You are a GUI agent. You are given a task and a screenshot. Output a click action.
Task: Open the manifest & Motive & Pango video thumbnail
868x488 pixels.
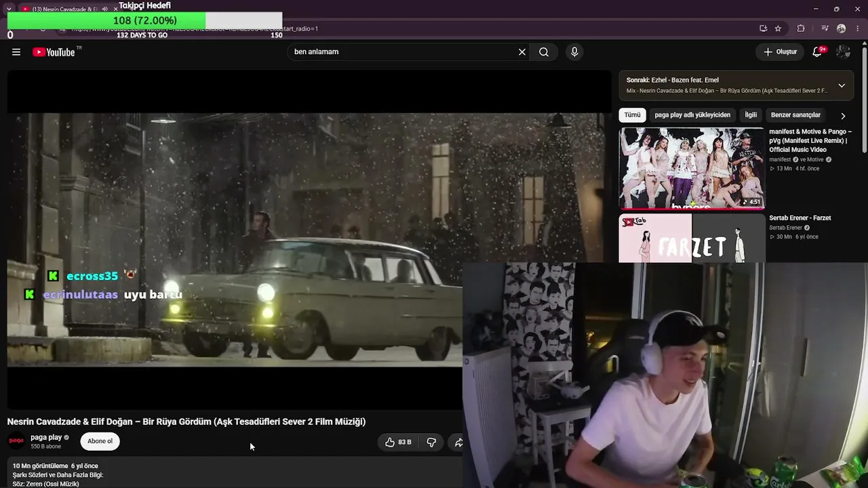(692, 168)
